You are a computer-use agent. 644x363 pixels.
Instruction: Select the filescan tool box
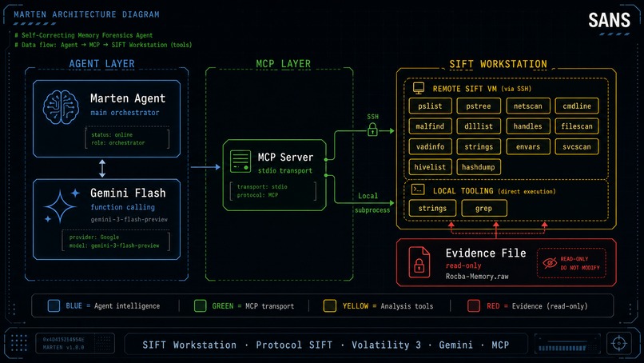pyautogui.click(x=577, y=126)
